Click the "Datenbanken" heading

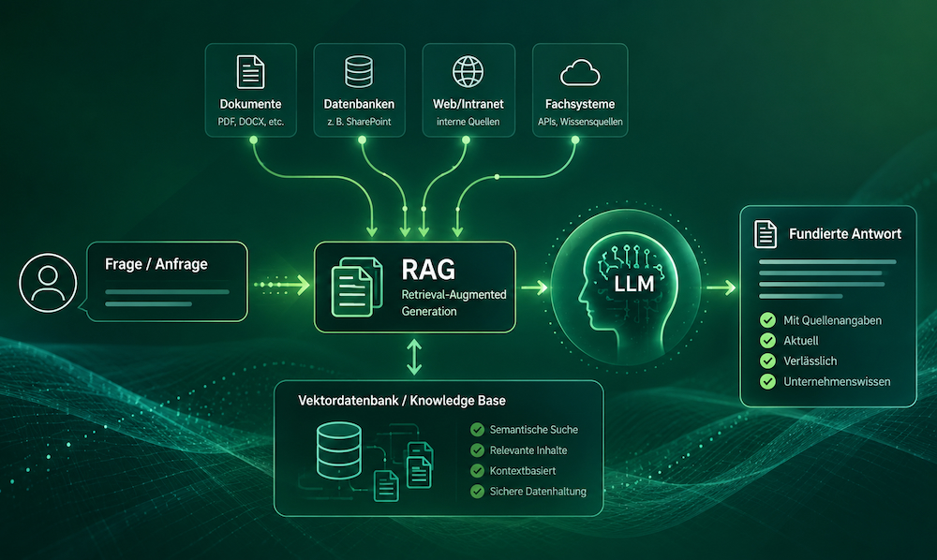click(x=359, y=104)
